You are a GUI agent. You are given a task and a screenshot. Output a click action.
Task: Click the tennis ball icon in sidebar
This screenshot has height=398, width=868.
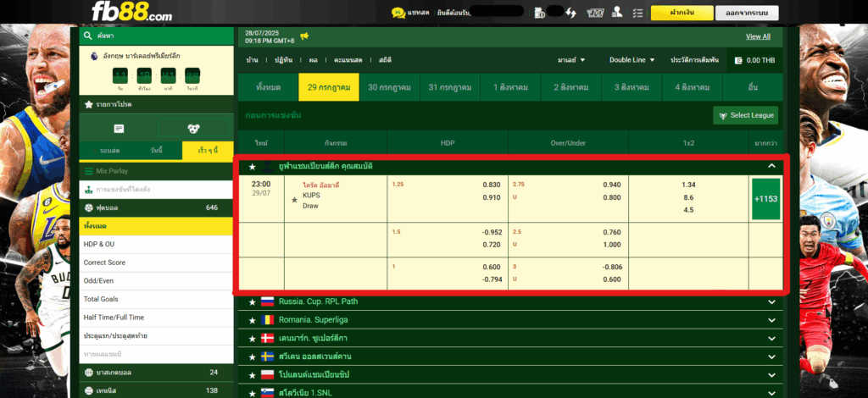click(88, 391)
